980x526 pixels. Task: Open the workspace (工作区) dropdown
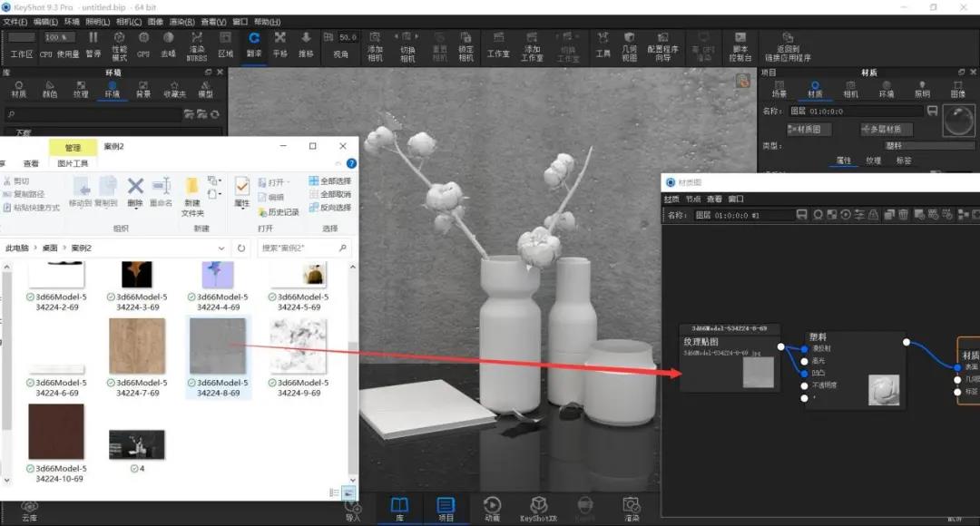(21, 45)
